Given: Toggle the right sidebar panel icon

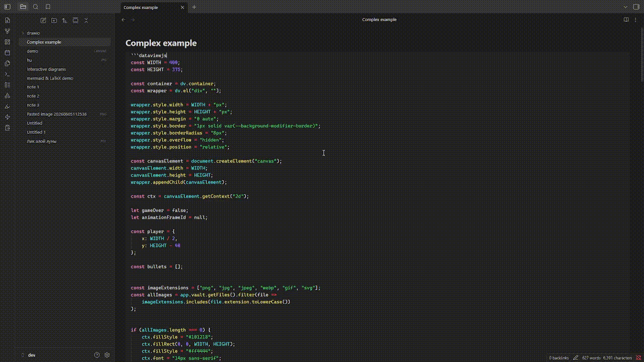Looking at the screenshot, I should 637,7.
